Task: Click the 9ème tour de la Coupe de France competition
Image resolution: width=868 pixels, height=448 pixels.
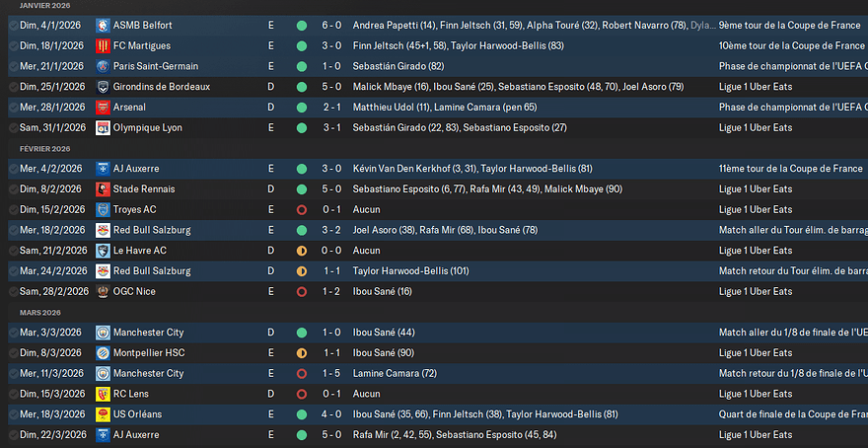Action: [x=789, y=26]
